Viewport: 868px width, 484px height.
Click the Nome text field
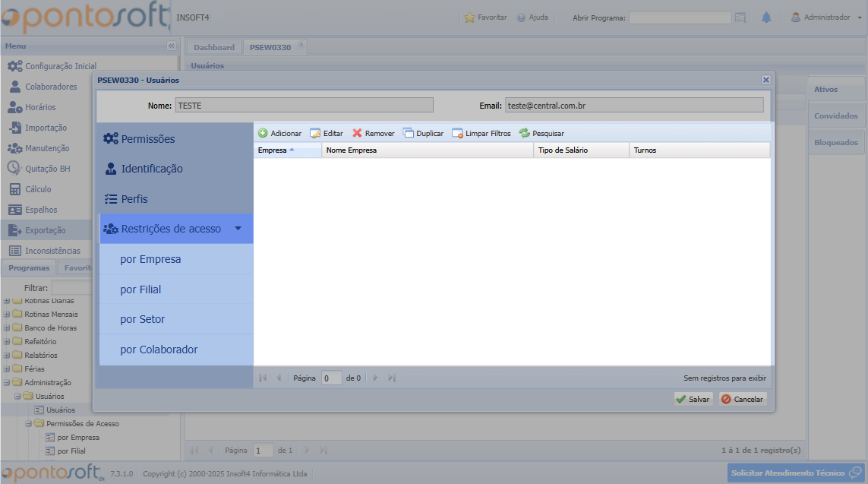(304, 106)
